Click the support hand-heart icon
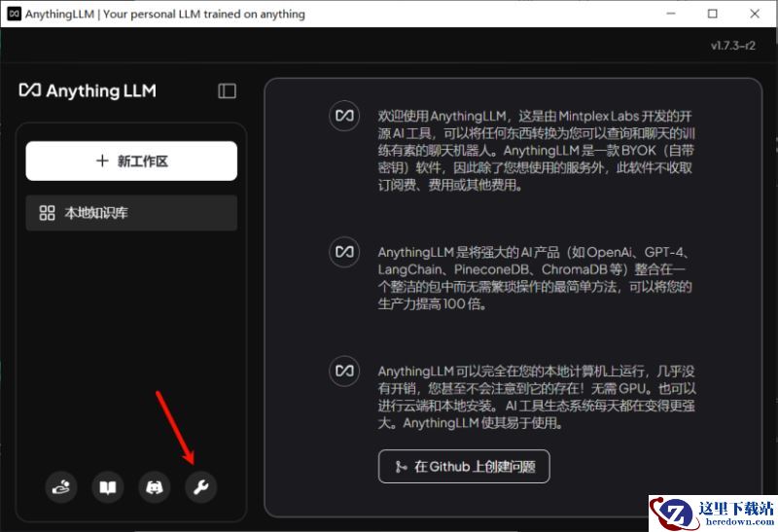The height and width of the screenshot is (532, 778). [61, 487]
